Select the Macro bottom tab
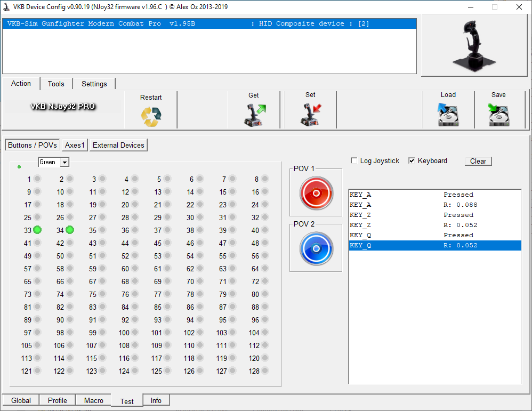Screen dimensions: 532x411 (x=93, y=400)
